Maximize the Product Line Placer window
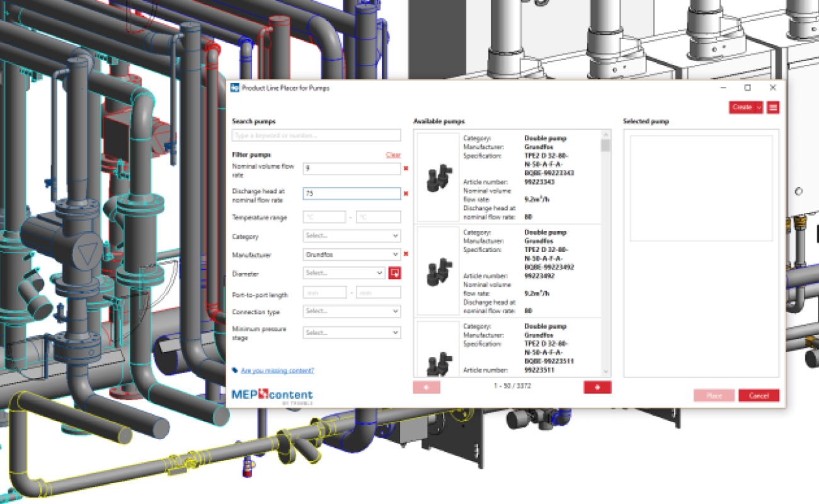This screenshot has width=819, height=504. pyautogui.click(x=747, y=88)
